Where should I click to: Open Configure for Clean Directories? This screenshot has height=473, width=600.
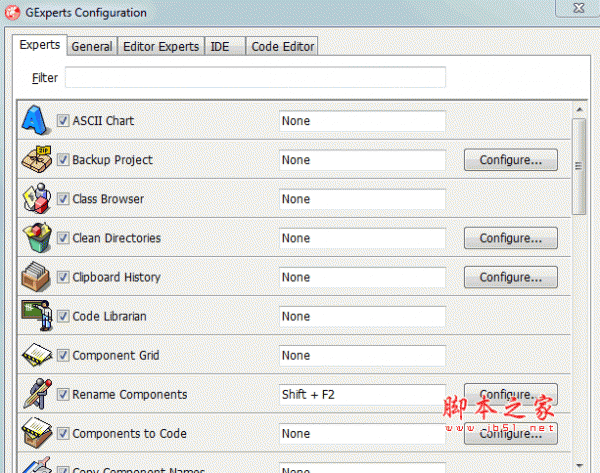(511, 238)
